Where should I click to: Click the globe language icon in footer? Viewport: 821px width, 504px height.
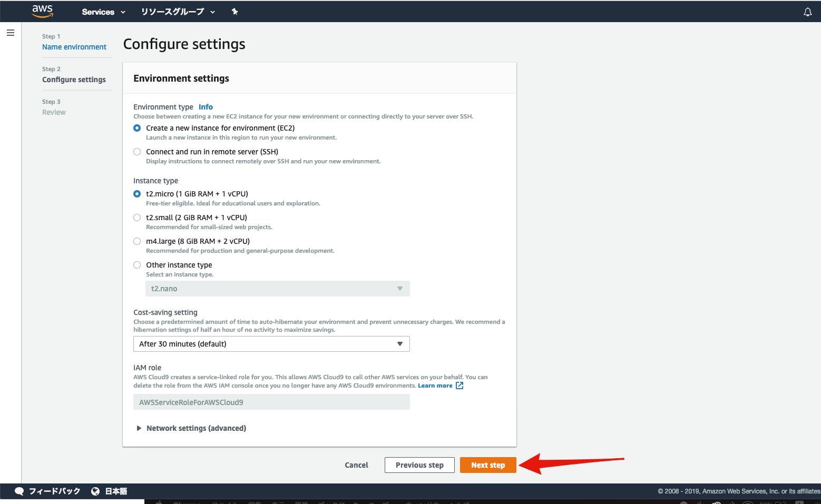(x=95, y=491)
